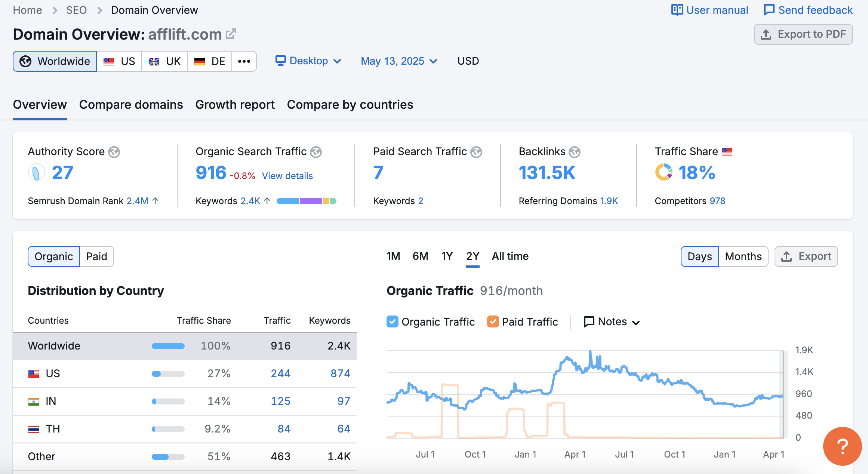Click the keyword distribution color bar
The image size is (868, 474).
307,201
